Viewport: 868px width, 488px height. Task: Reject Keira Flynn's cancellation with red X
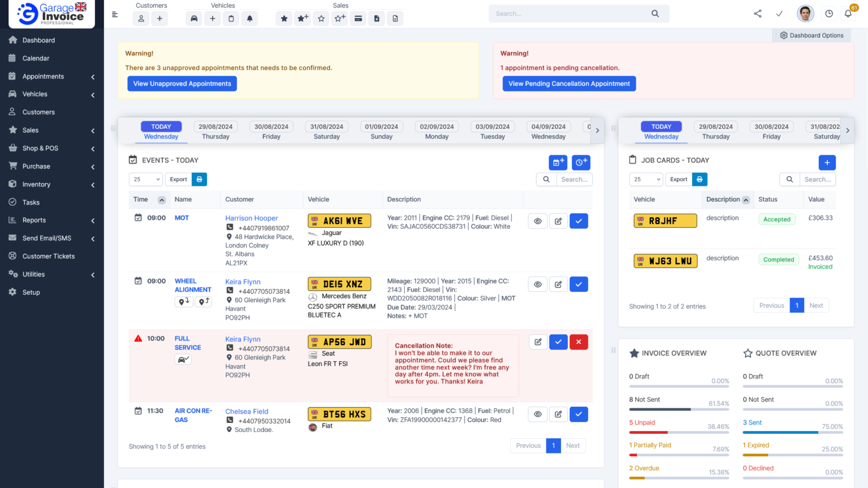click(x=578, y=342)
